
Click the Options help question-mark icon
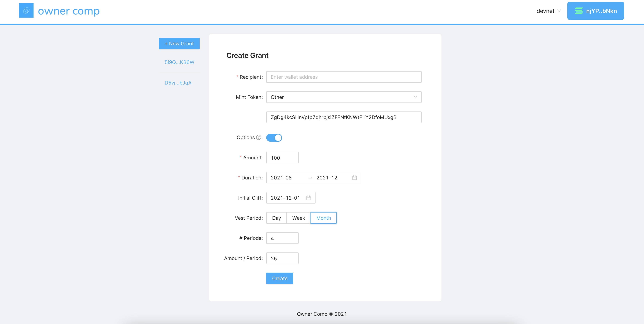tap(259, 137)
